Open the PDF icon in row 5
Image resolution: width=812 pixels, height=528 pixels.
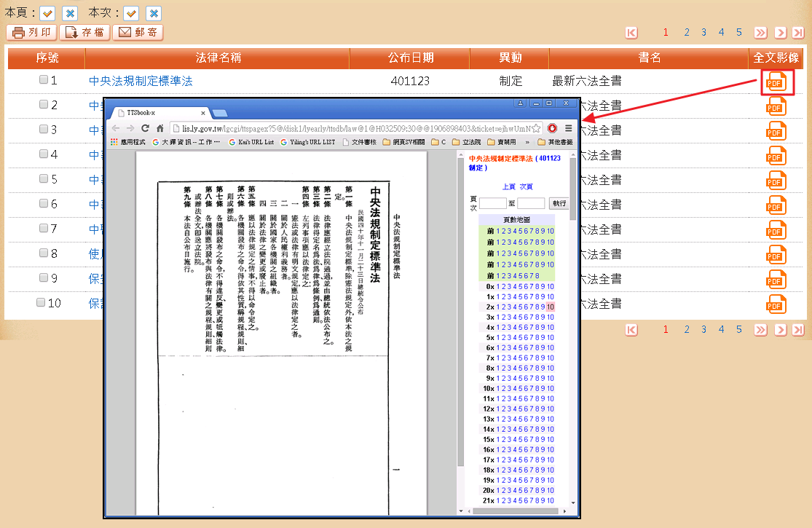pyautogui.click(x=775, y=180)
